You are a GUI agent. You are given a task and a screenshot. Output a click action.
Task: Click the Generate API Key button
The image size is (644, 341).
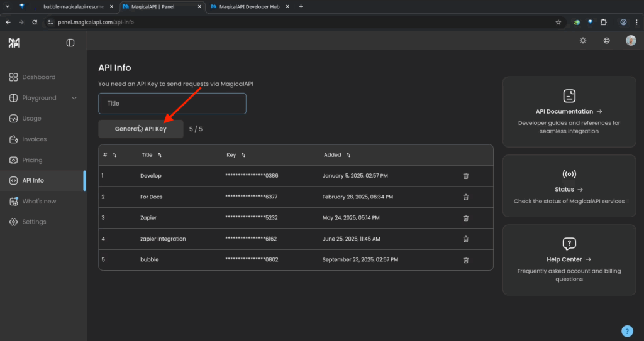[x=141, y=129]
